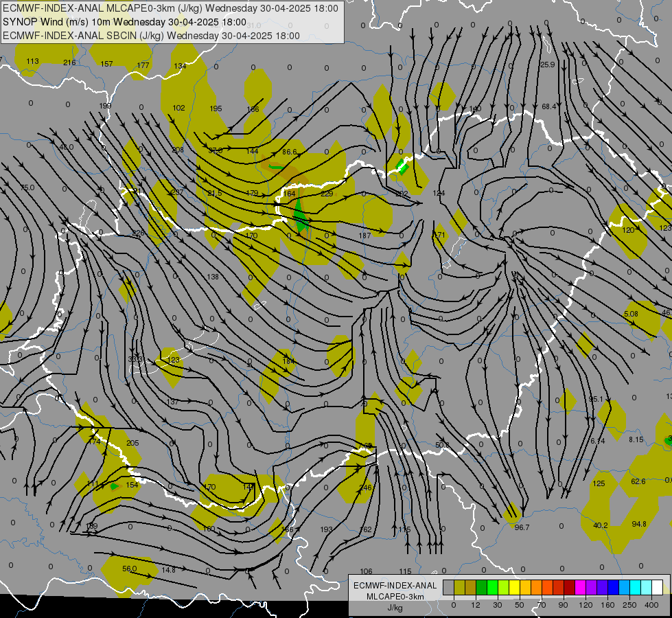Click the map value '94.8'
This screenshot has width=672, height=618.
click(639, 524)
